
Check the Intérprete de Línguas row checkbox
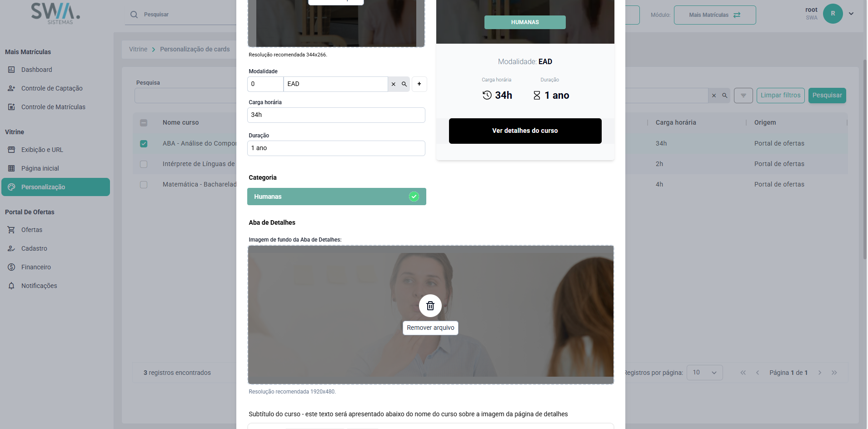coord(144,164)
